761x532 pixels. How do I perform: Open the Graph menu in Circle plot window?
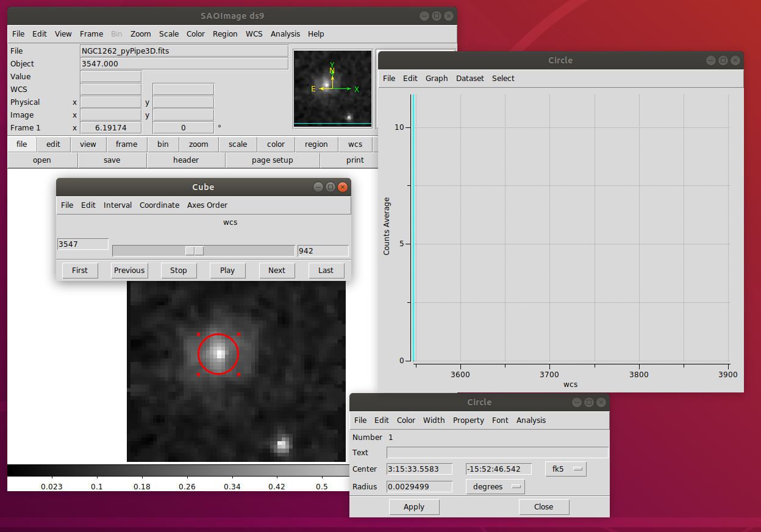437,79
